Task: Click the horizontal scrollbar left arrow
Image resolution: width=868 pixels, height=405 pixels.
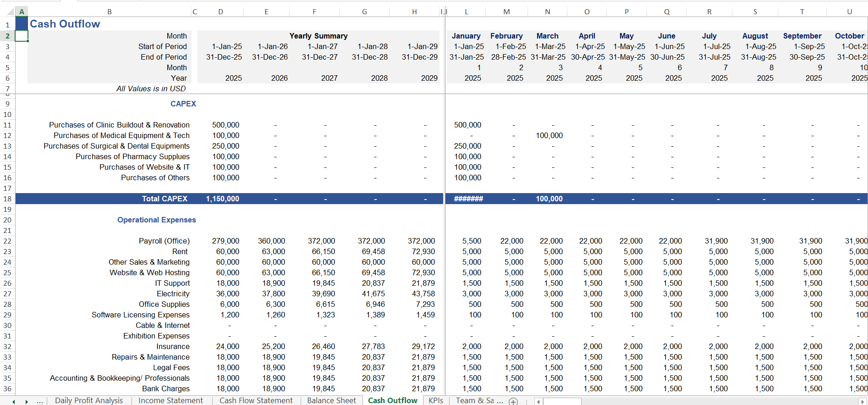Action: [539, 401]
